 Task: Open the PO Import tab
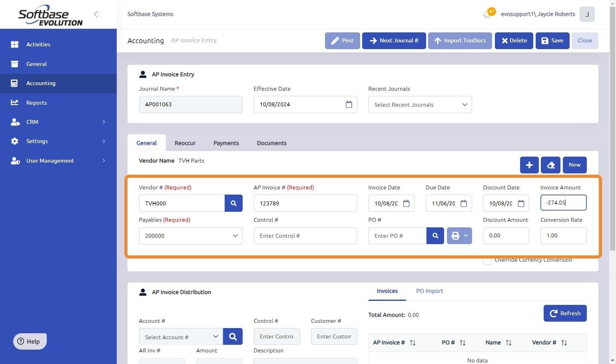tap(429, 291)
